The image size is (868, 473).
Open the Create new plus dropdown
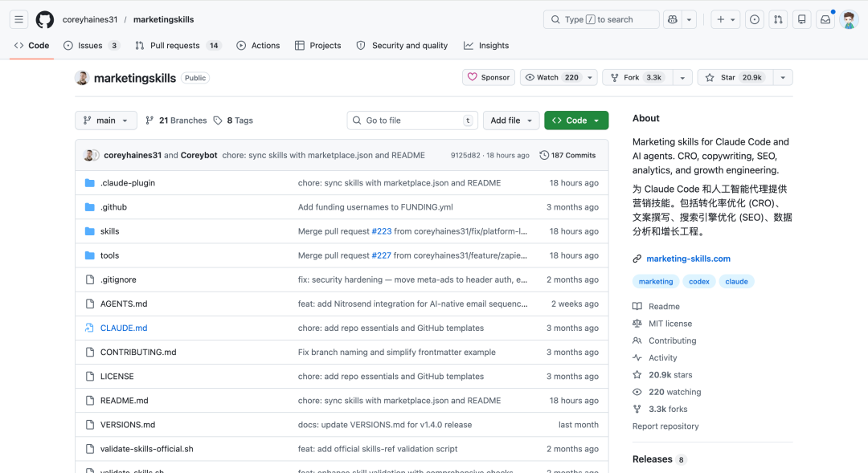725,19
